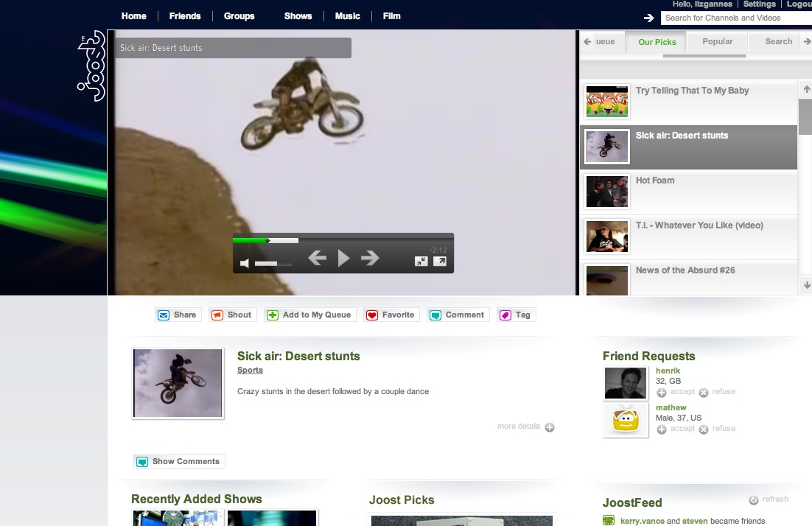This screenshot has width=812, height=526.
Task: Submit search with the arrow icon
Action: click(649, 18)
